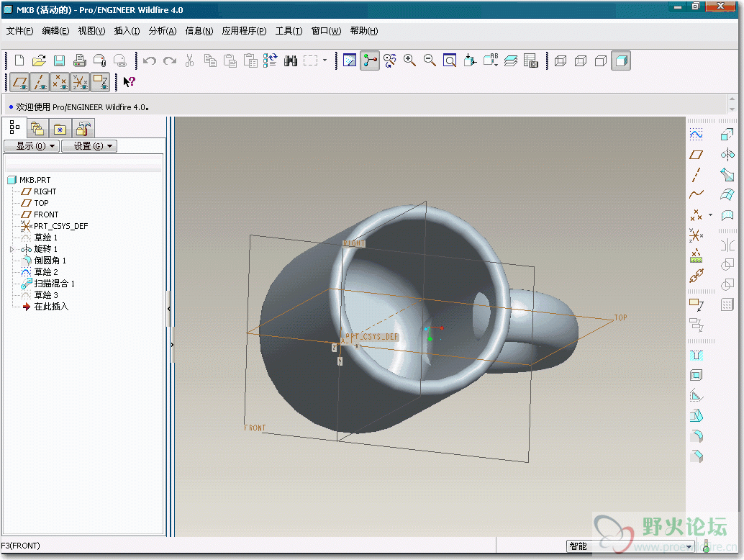This screenshot has width=744, height=560.
Task: Open the layers icon in toolbar
Action: (511, 60)
